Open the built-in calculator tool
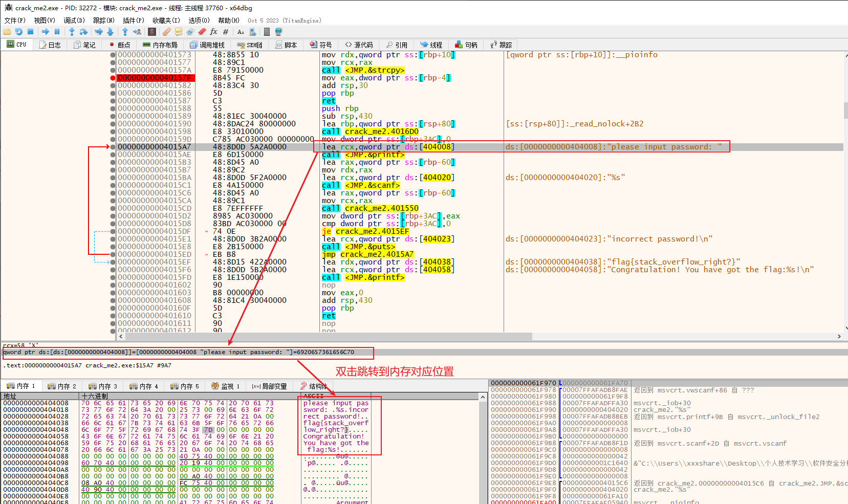The height and width of the screenshot is (504, 848). [266, 31]
